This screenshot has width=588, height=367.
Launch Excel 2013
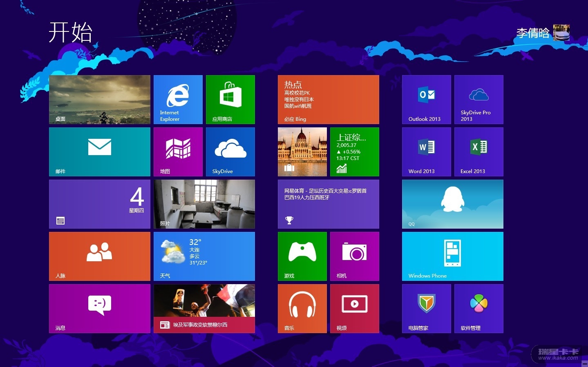(x=479, y=152)
